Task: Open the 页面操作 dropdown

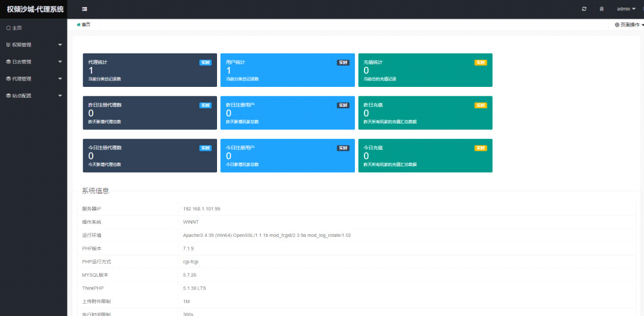Action: (629, 24)
